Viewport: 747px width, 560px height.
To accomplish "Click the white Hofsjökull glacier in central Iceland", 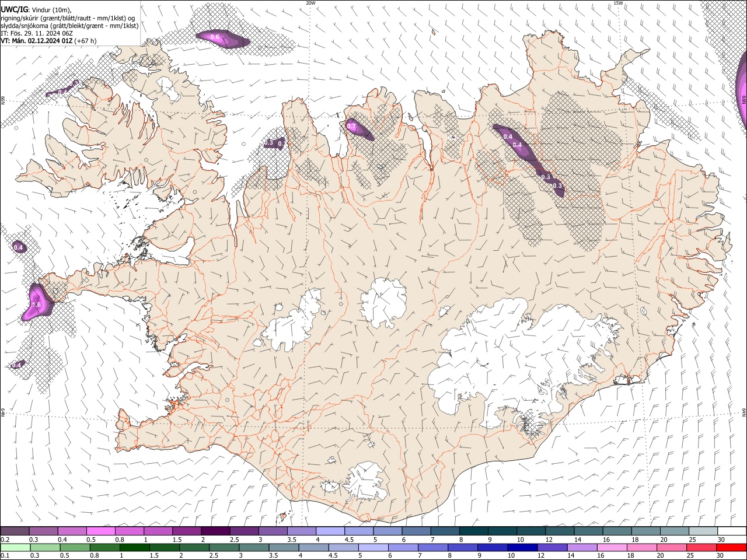I will [383, 302].
